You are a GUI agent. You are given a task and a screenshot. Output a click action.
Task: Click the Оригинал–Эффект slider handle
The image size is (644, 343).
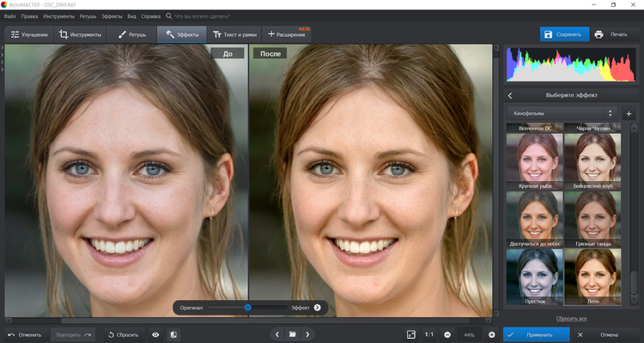(x=247, y=307)
